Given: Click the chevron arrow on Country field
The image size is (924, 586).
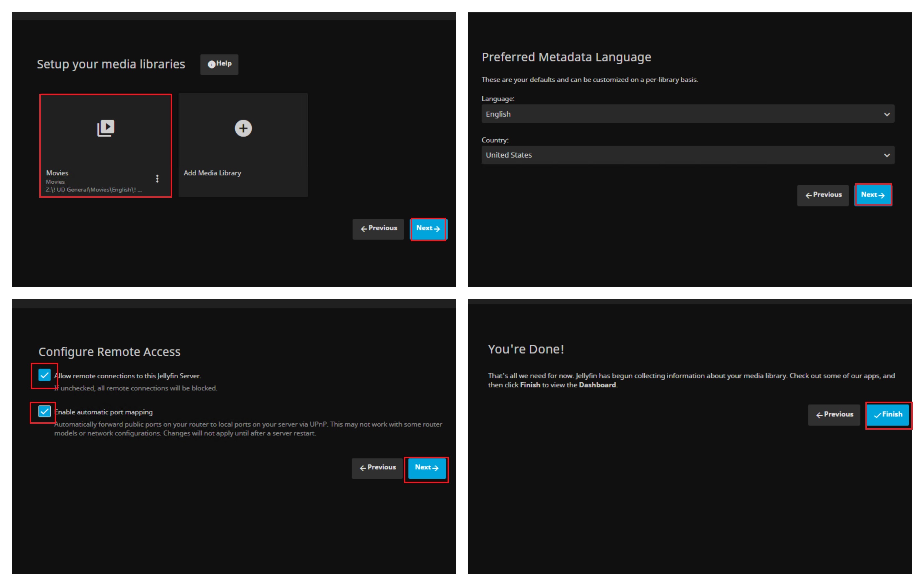Looking at the screenshot, I should [886, 155].
